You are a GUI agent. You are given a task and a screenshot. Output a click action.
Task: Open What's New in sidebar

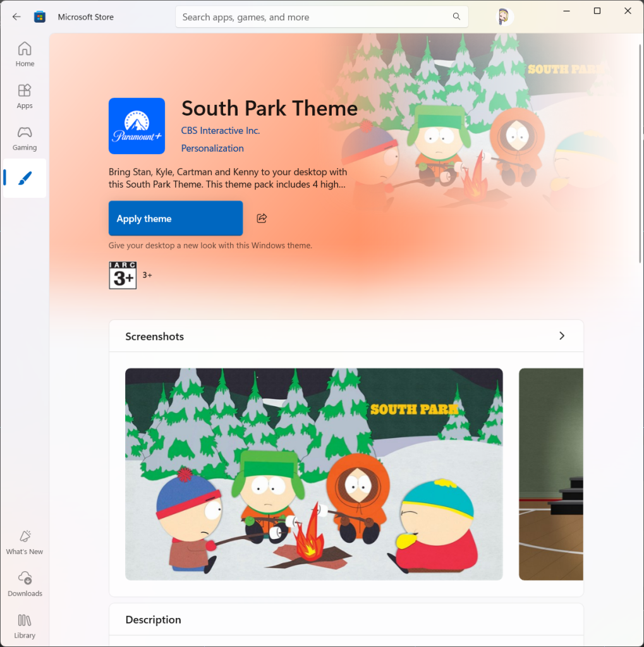point(25,542)
